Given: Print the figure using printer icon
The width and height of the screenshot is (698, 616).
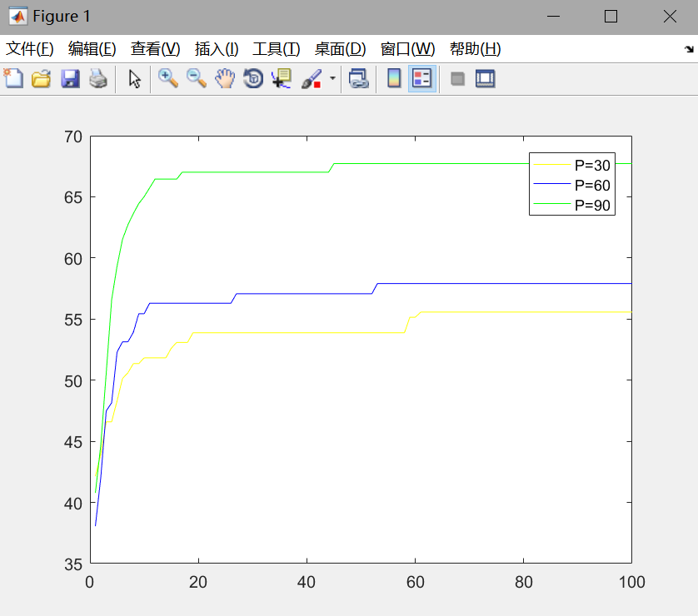Looking at the screenshot, I should tap(98, 79).
